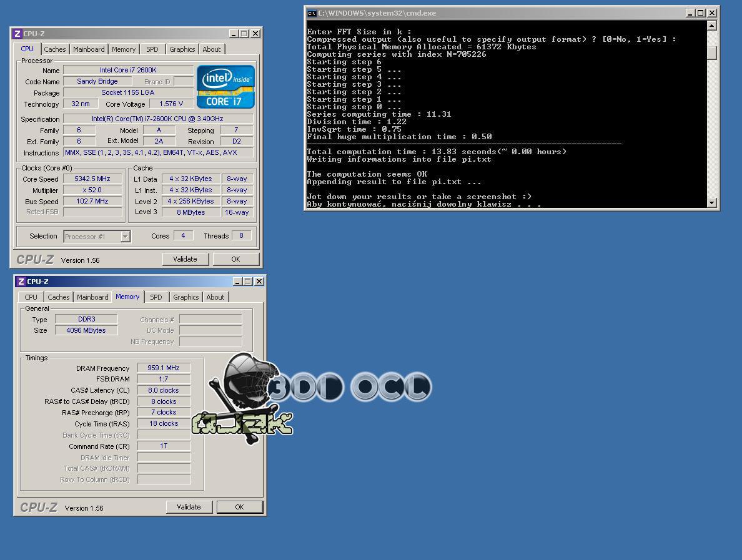Click the cmd.exe icon in command prompt title bar
742x560 pixels.
(312, 13)
